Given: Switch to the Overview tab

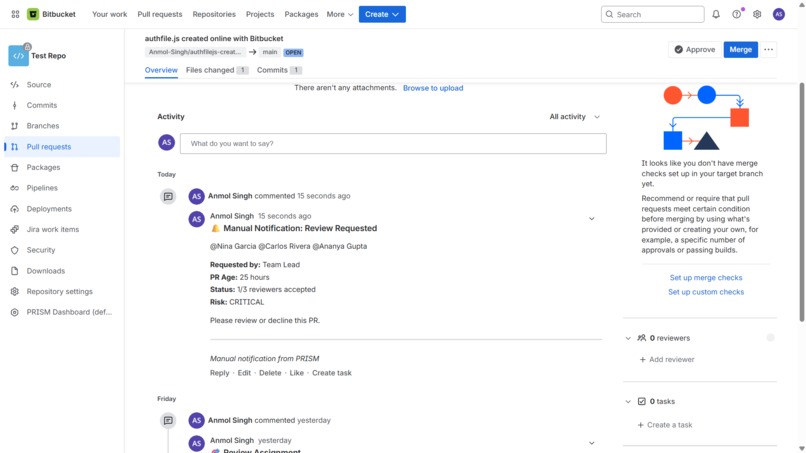Looking at the screenshot, I should [x=161, y=70].
